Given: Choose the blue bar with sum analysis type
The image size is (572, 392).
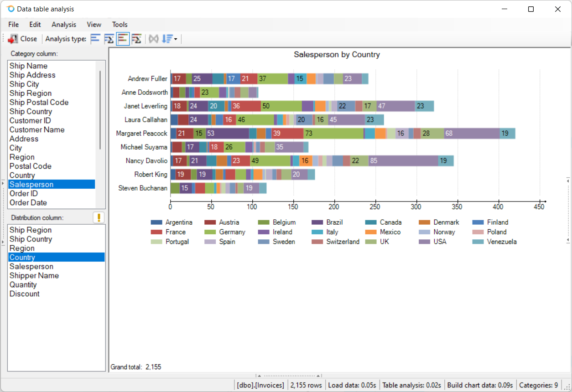Looking at the screenshot, I should coord(109,39).
